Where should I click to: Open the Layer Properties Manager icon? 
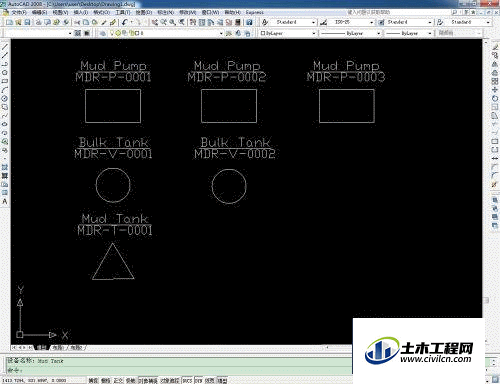(103, 33)
